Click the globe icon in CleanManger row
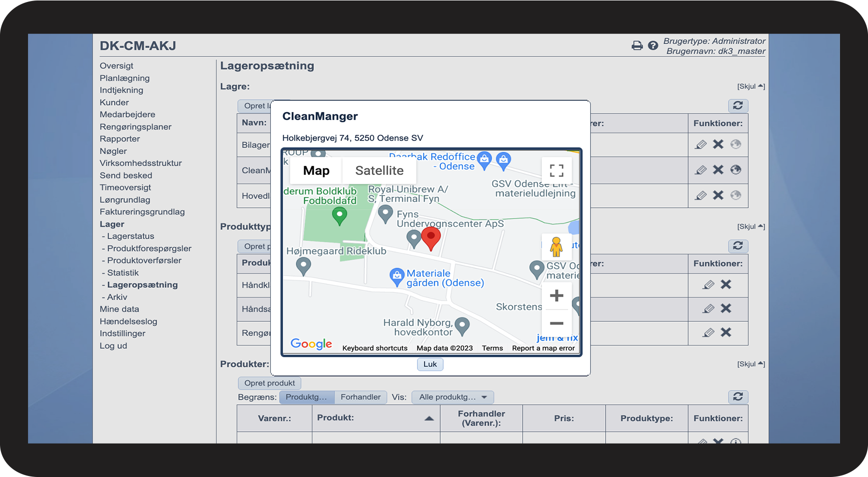This screenshot has width=868, height=477. click(x=735, y=170)
